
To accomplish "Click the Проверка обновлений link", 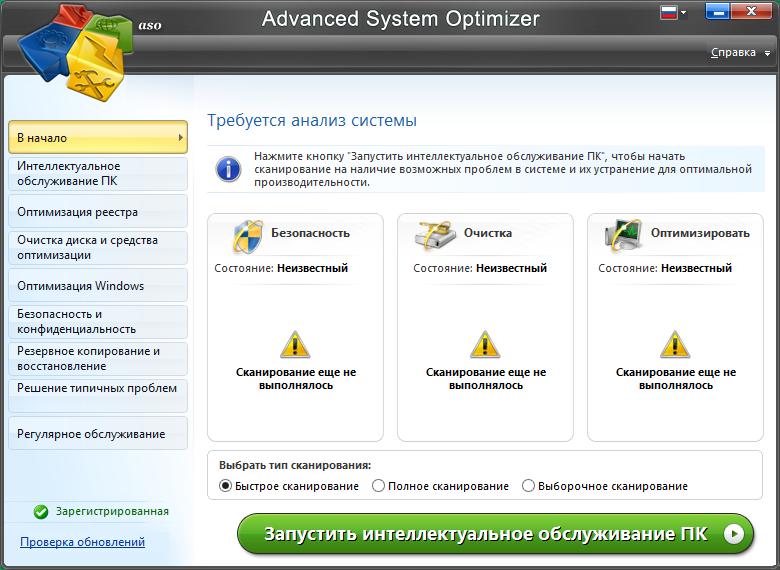I will (83, 542).
